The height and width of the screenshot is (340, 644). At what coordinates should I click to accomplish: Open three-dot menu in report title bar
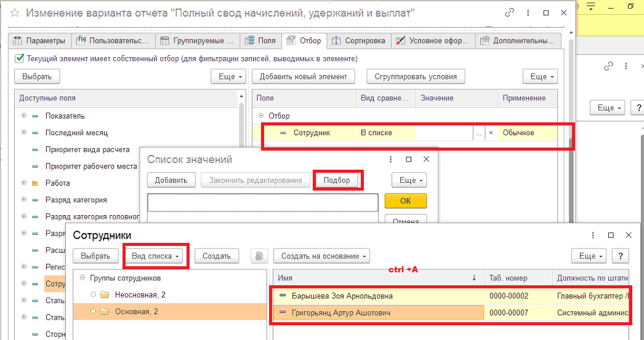tap(528, 13)
